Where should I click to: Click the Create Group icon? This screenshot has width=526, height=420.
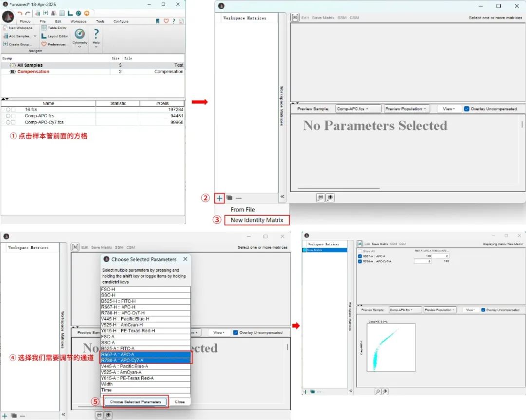(5, 44)
